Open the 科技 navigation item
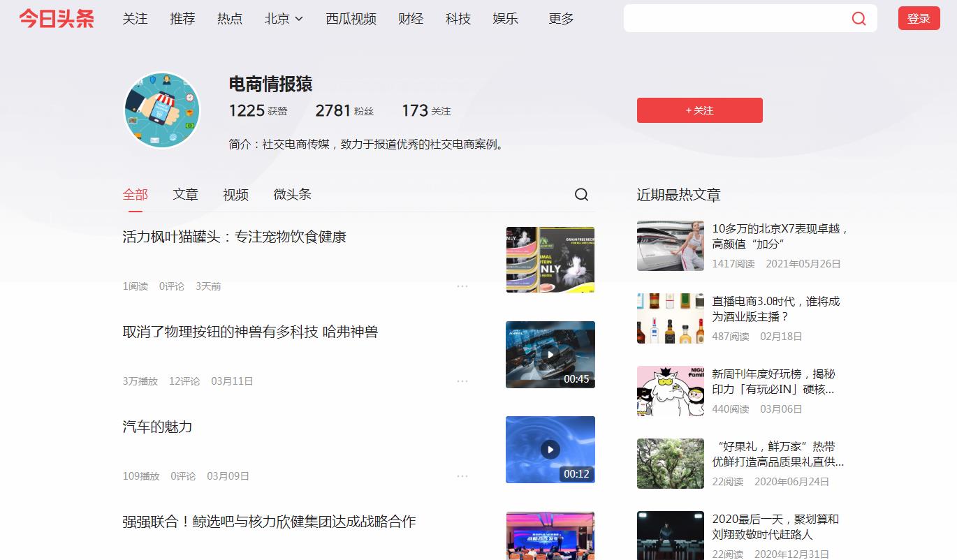957x560 pixels. click(x=458, y=19)
